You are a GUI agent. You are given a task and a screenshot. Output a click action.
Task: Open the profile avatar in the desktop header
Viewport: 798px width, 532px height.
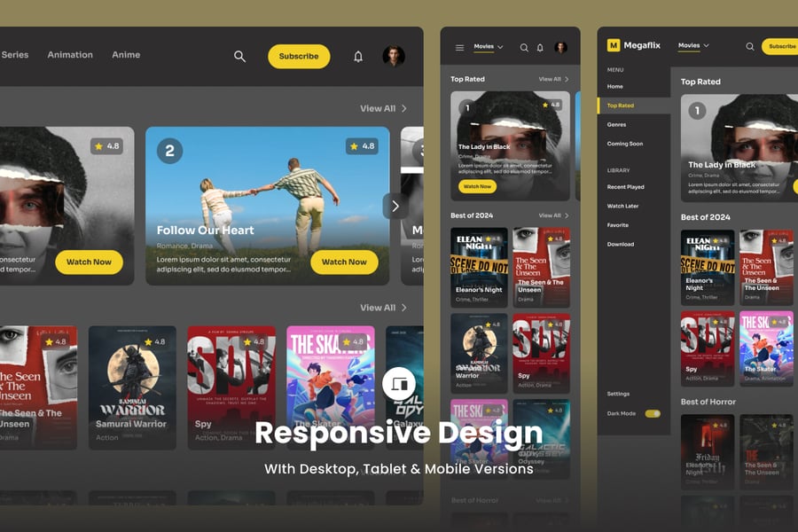click(x=394, y=56)
